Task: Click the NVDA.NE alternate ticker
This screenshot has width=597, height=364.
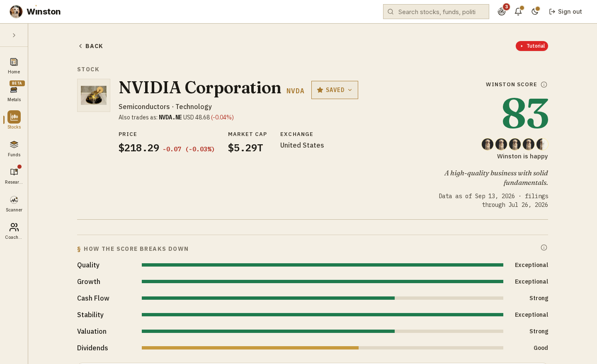Action: [170, 117]
